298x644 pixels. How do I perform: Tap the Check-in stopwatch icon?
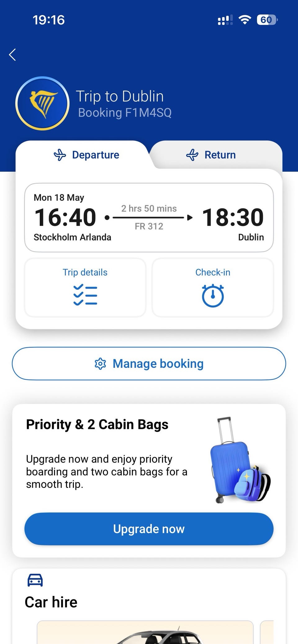tap(213, 296)
